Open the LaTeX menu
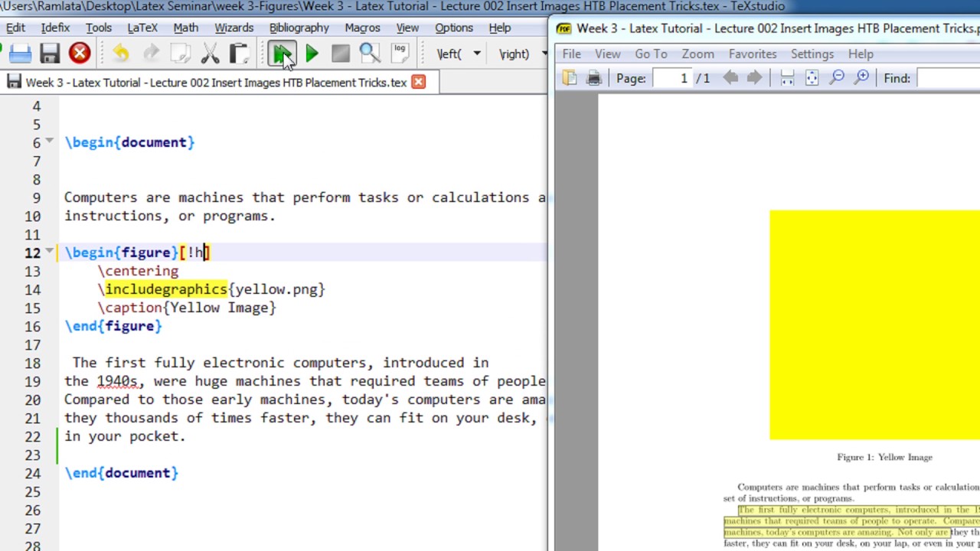Screen dimensions: 980x551 pos(142,28)
